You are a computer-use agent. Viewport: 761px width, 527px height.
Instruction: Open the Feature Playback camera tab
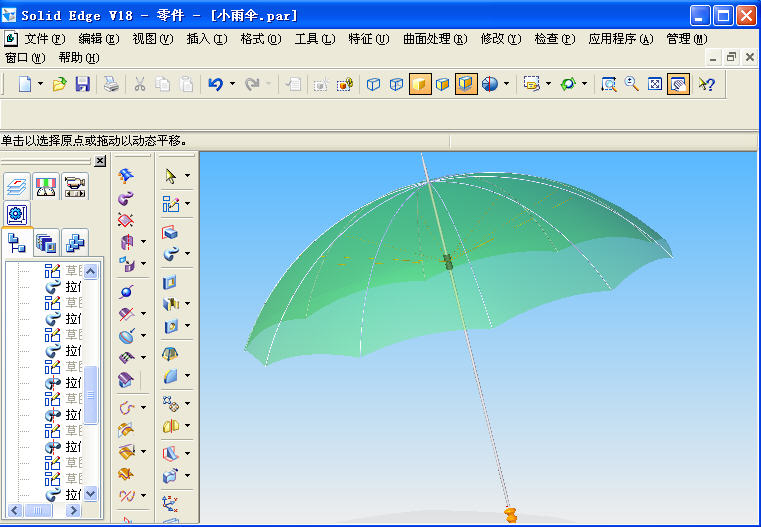coord(75,186)
